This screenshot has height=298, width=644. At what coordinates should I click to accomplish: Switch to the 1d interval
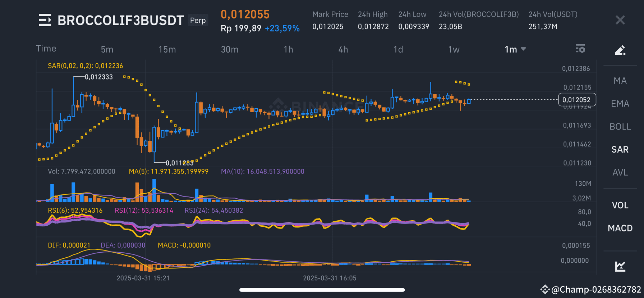point(398,49)
